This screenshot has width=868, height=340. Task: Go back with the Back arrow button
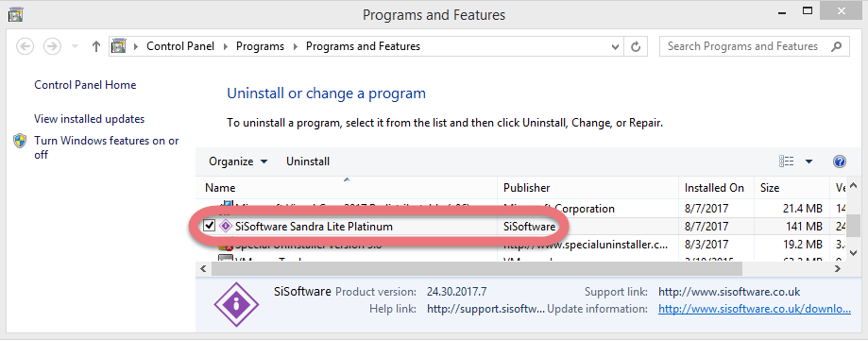pos(26,46)
